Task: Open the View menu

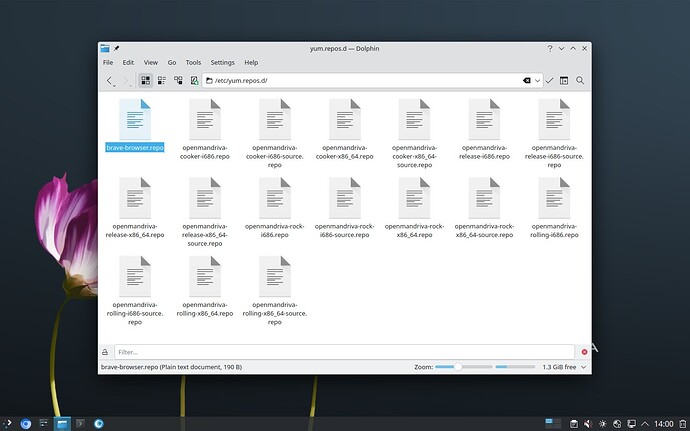Action: [150, 62]
